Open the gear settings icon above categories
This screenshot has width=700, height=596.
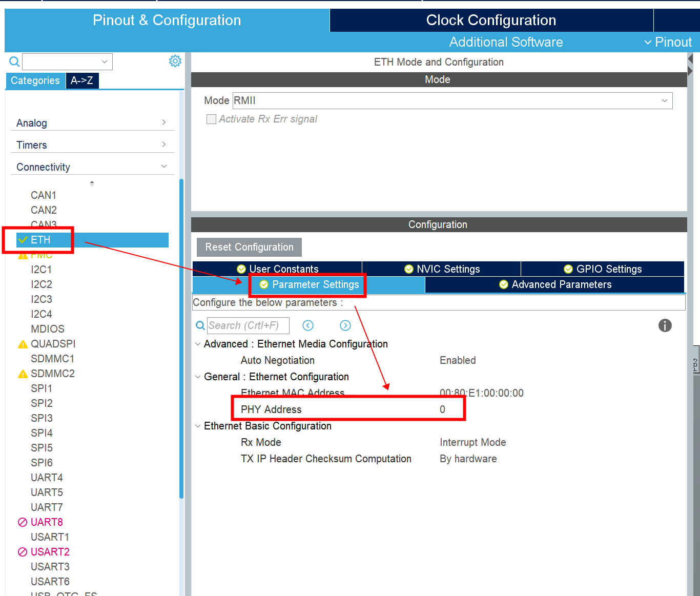tap(175, 61)
